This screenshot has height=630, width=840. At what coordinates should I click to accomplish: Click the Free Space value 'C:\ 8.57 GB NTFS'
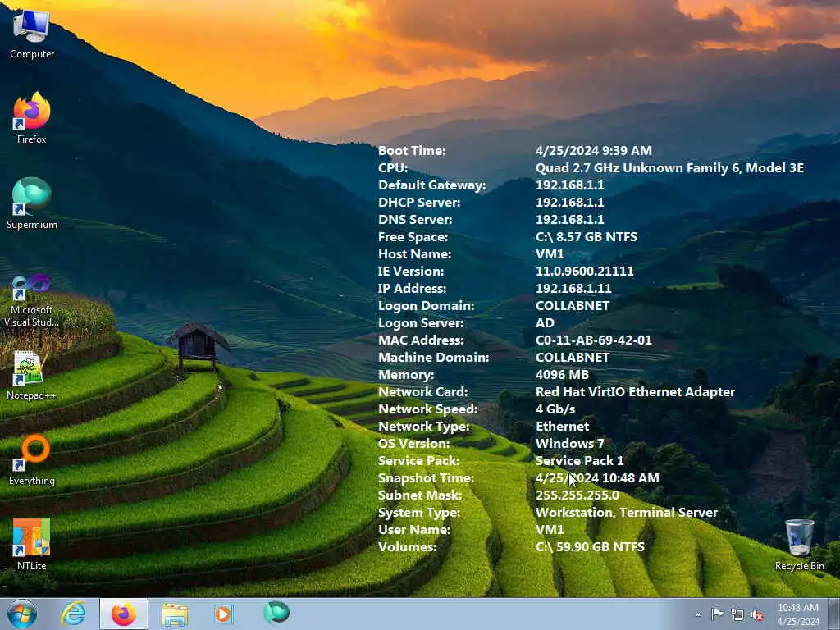586,237
